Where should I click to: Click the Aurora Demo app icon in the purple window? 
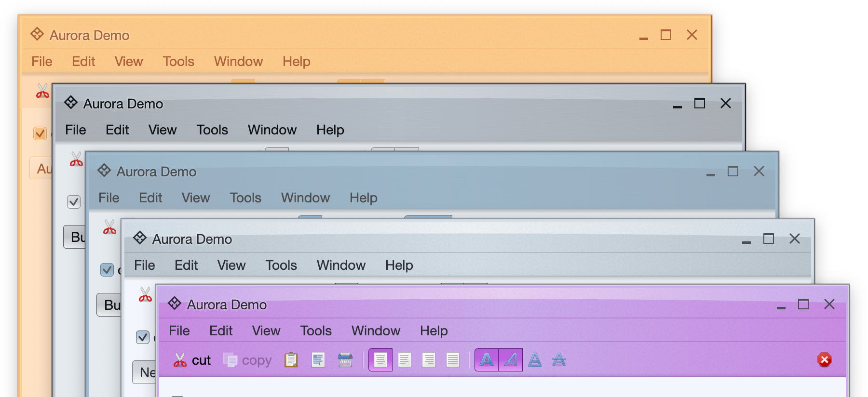tap(175, 304)
